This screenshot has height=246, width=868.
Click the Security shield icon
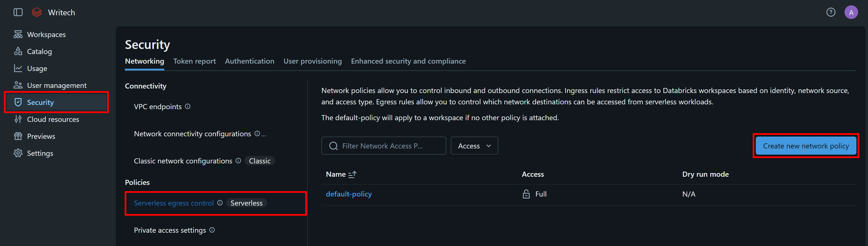[18, 102]
